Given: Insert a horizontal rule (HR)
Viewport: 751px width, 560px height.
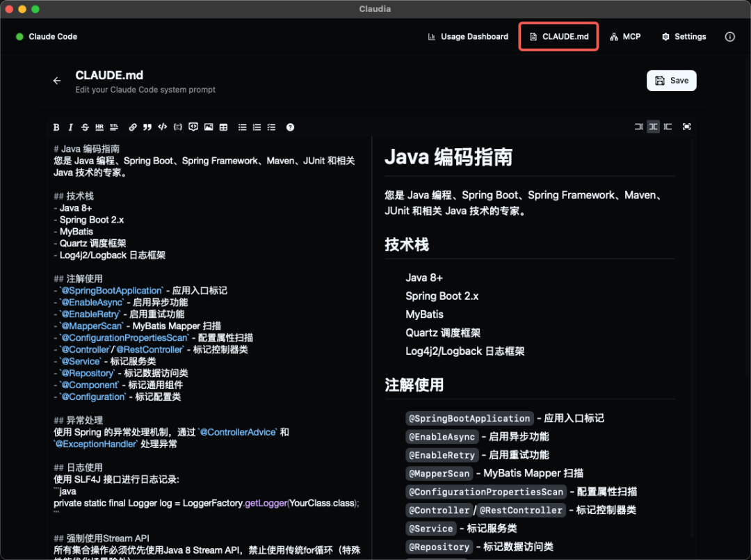Looking at the screenshot, I should coord(99,127).
